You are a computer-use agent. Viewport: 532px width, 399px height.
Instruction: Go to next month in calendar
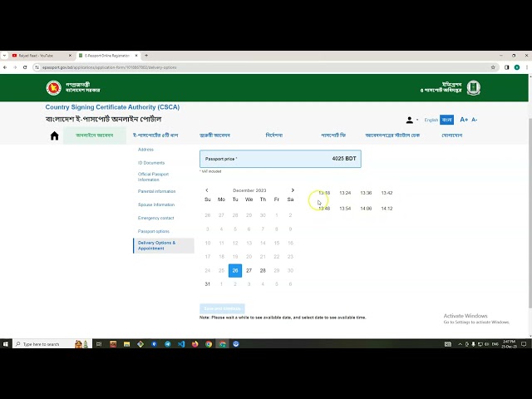[x=293, y=190]
